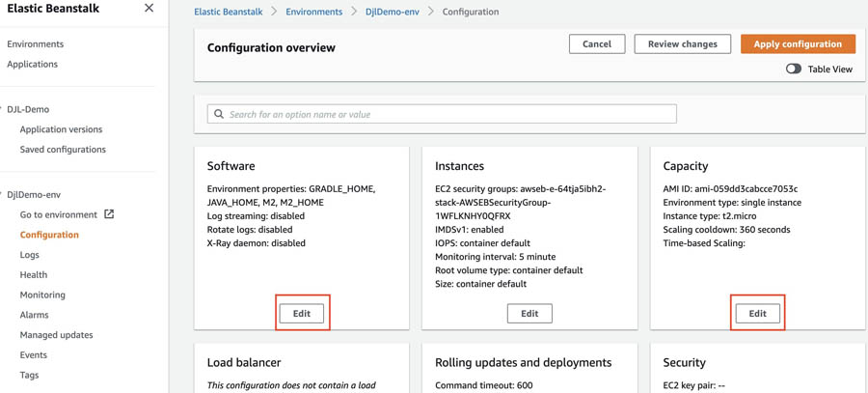Click the Configuration overview title
Image resolution: width=868 pixels, height=393 pixels.
[271, 47]
